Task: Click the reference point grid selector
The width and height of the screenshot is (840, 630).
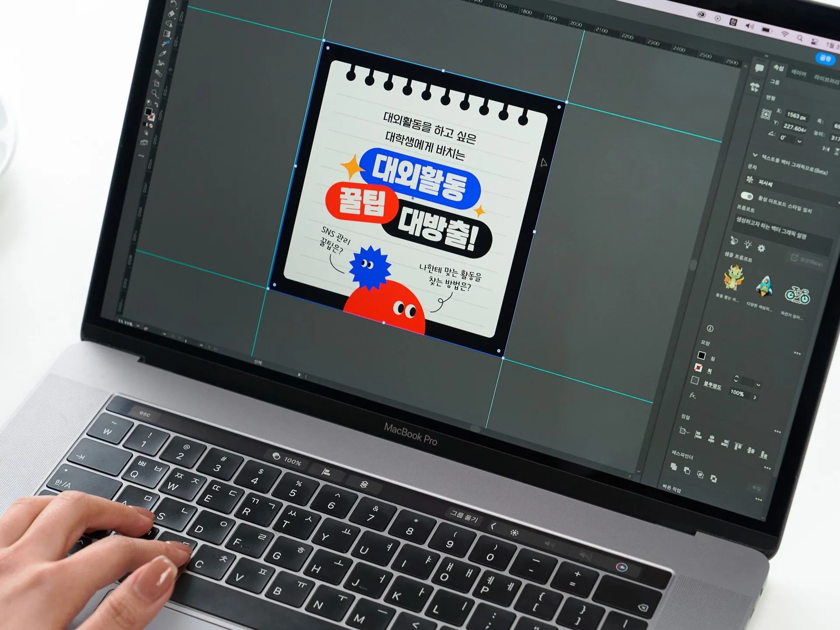Action: [x=766, y=114]
